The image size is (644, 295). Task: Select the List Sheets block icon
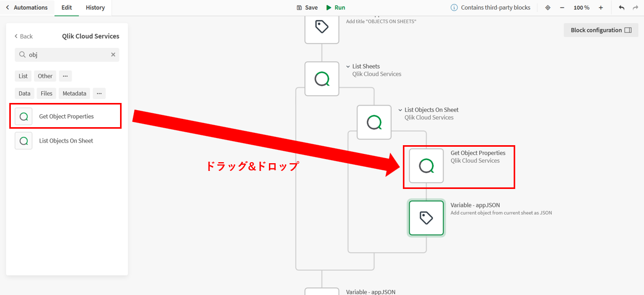click(x=322, y=79)
